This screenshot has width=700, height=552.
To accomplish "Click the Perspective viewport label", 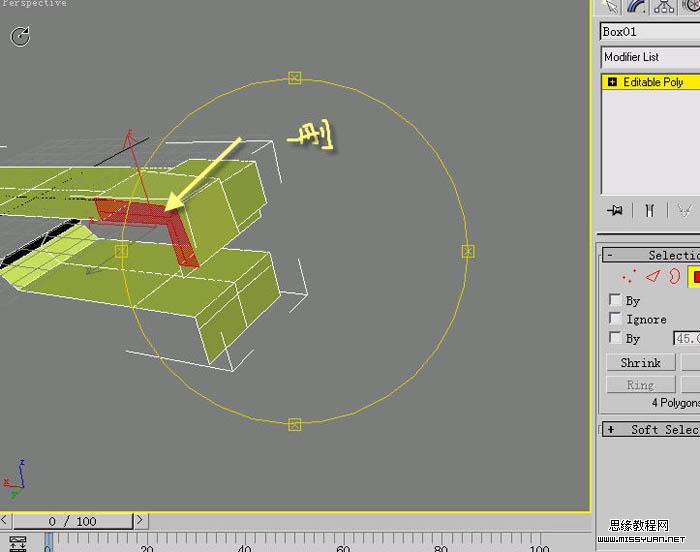I will coord(33,4).
